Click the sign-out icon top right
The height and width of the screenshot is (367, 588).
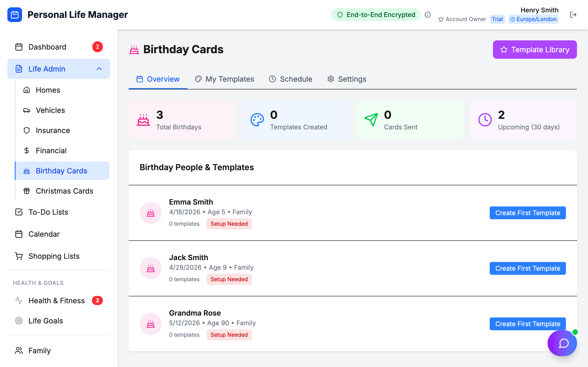[x=573, y=14]
